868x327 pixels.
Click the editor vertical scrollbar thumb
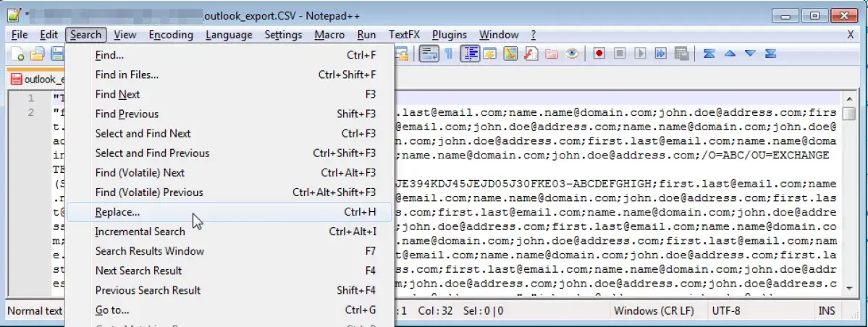850,114
